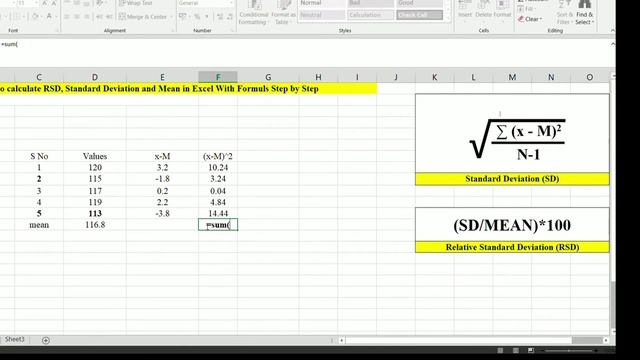This screenshot has height=360, width=640.
Task: Select the cell containing 116.8
Action: pyautogui.click(x=95, y=225)
